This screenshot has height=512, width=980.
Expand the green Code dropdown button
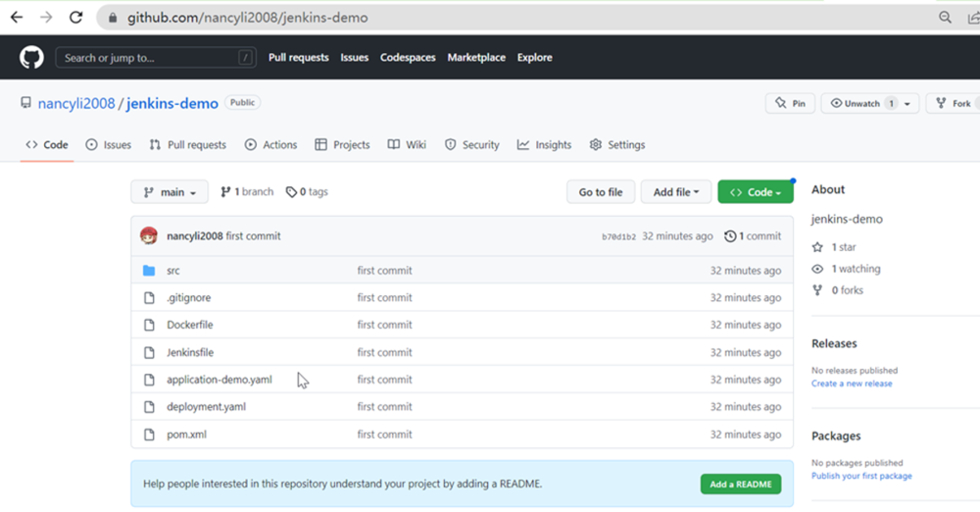coord(755,192)
